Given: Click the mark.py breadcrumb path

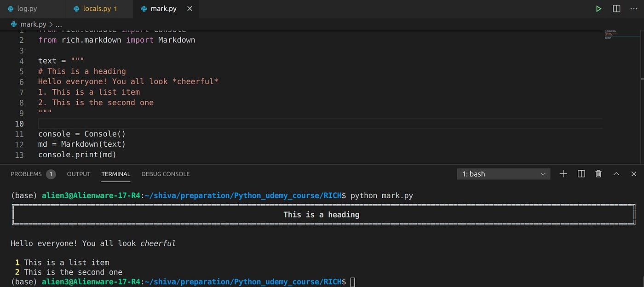Looking at the screenshot, I should pos(33,24).
